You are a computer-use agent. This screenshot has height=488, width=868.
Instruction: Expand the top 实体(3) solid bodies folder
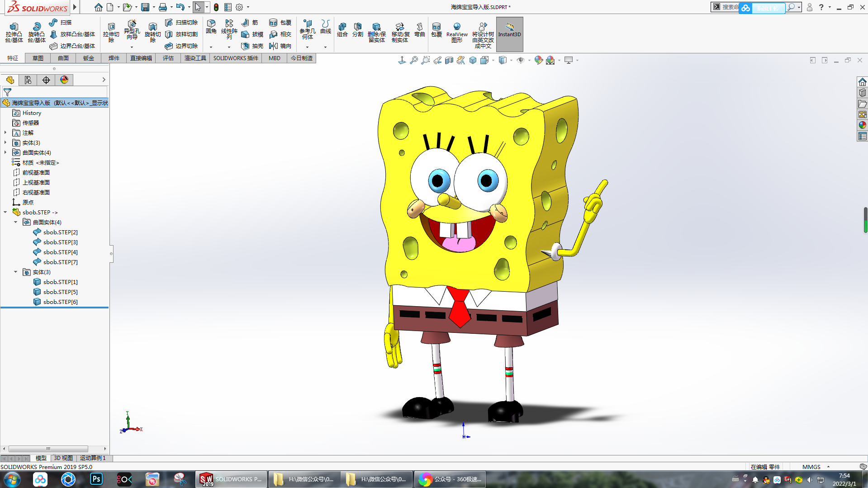point(5,142)
